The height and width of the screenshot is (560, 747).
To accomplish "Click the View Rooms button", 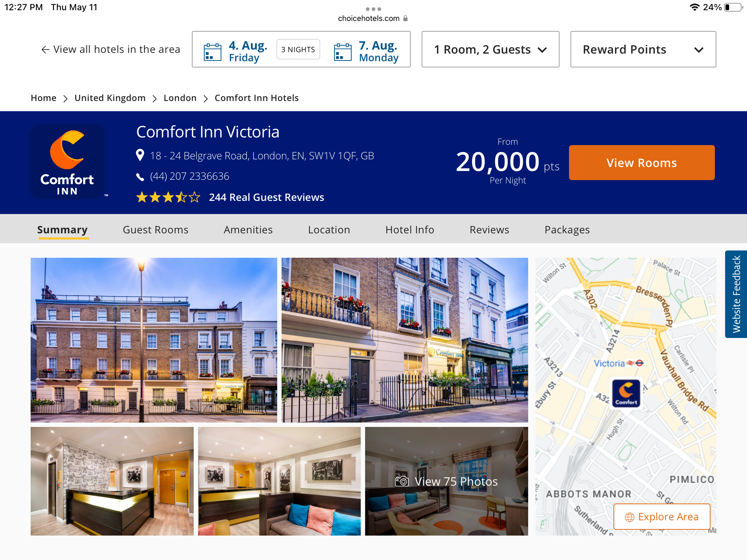I will [642, 163].
